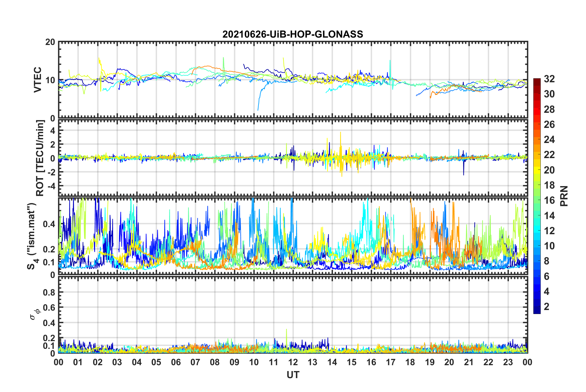
Task: Click the colorbar tick label 22
Action: [549, 155]
